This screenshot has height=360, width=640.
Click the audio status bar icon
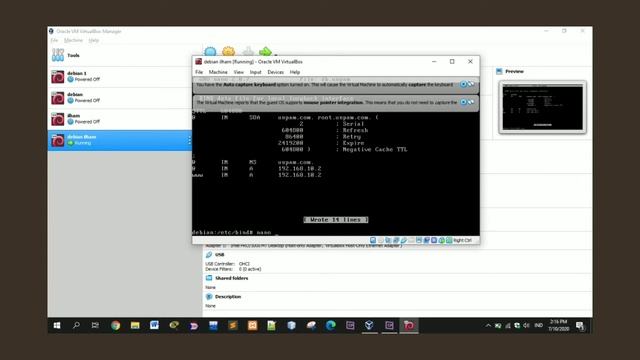pyautogui.click(x=388, y=240)
